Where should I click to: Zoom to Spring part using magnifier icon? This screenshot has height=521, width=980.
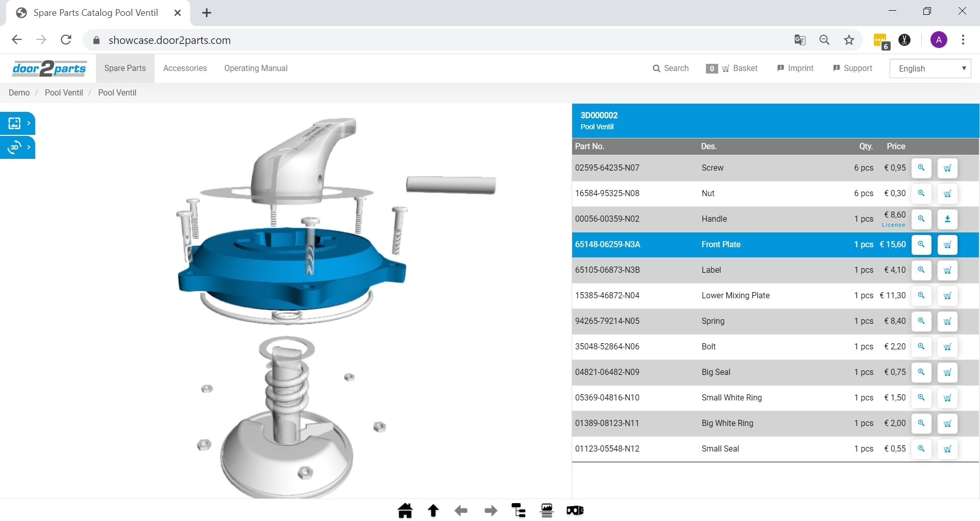coord(921,321)
